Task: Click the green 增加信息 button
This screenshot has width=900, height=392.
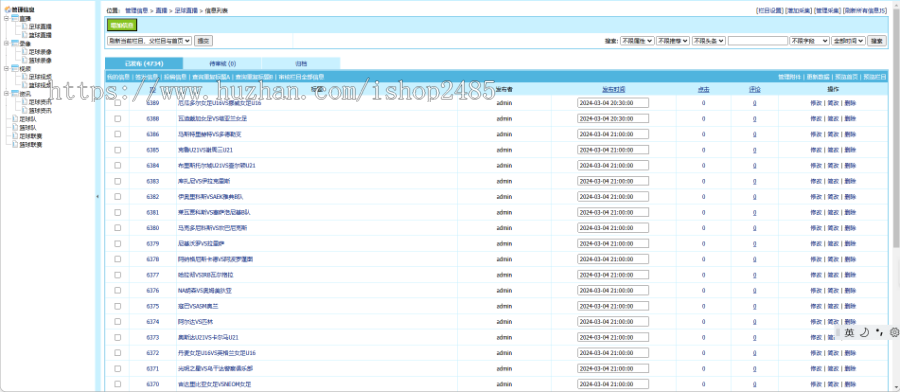Action: click(x=122, y=25)
